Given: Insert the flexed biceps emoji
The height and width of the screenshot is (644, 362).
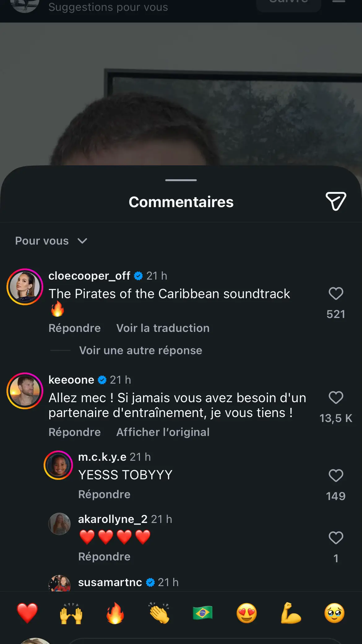Looking at the screenshot, I should click(291, 613).
